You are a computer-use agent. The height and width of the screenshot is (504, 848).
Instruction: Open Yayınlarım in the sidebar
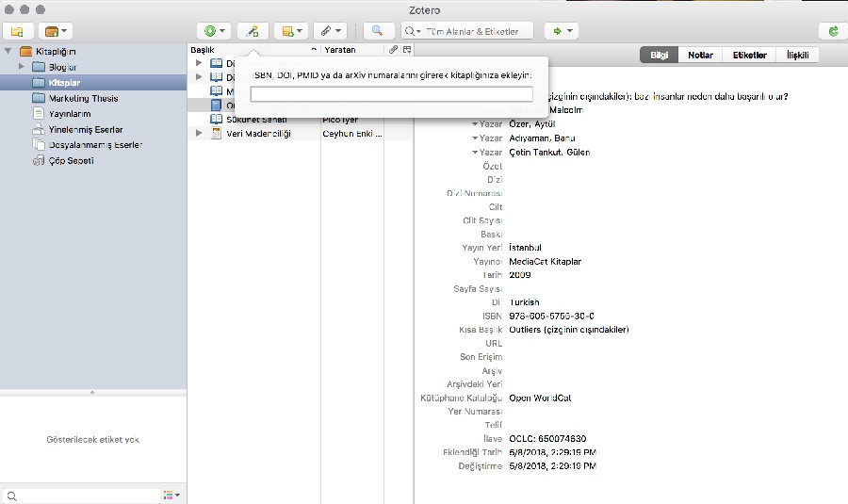tap(69, 114)
